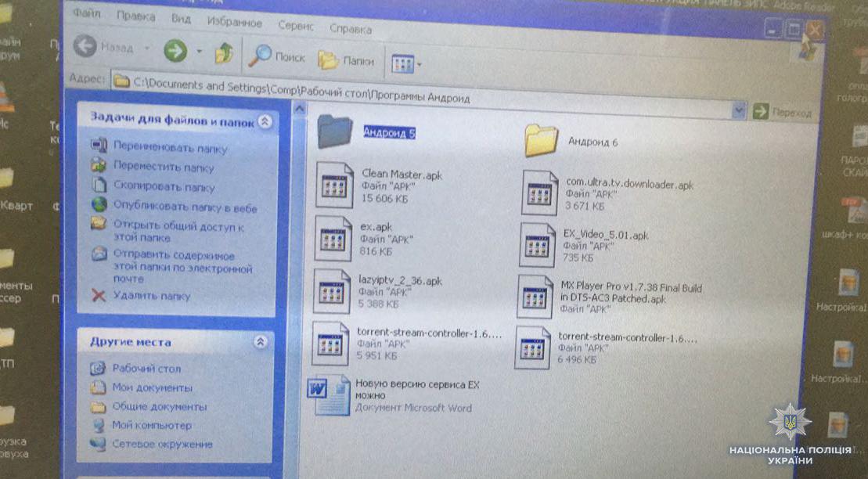Open the Вид menu
Screen dimensions: 868x479
pos(181,19)
